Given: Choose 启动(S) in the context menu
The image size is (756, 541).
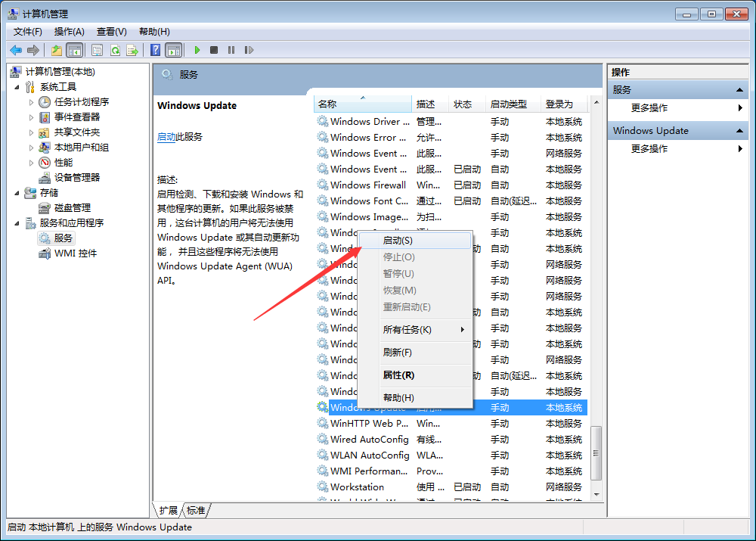Looking at the screenshot, I should (x=415, y=241).
